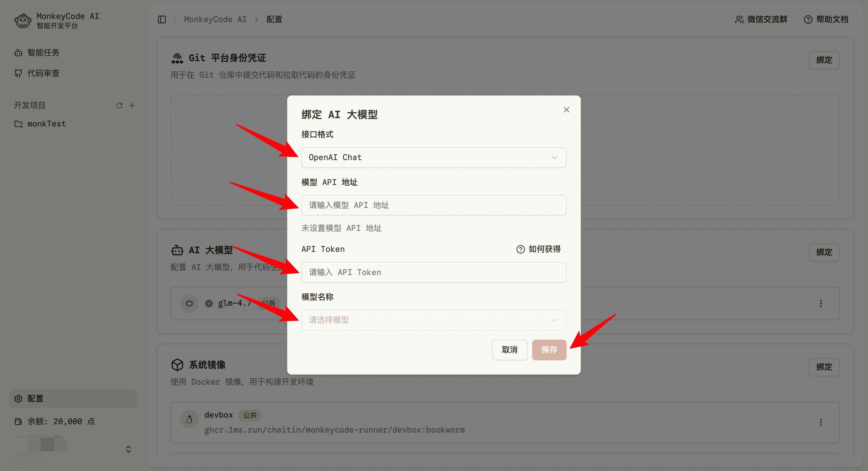Screen dimensions: 868x471
Task: Expand the 请选择模型 model dropdown
Action: (x=434, y=320)
